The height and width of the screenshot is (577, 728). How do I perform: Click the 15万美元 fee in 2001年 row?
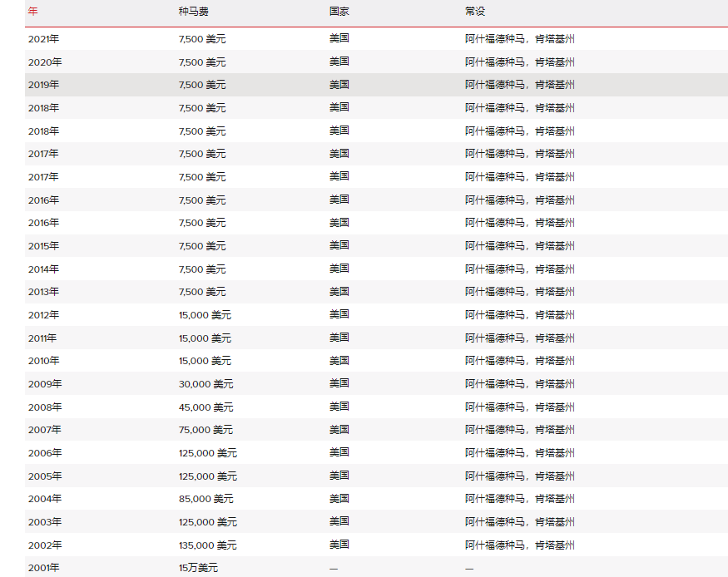[x=198, y=568]
